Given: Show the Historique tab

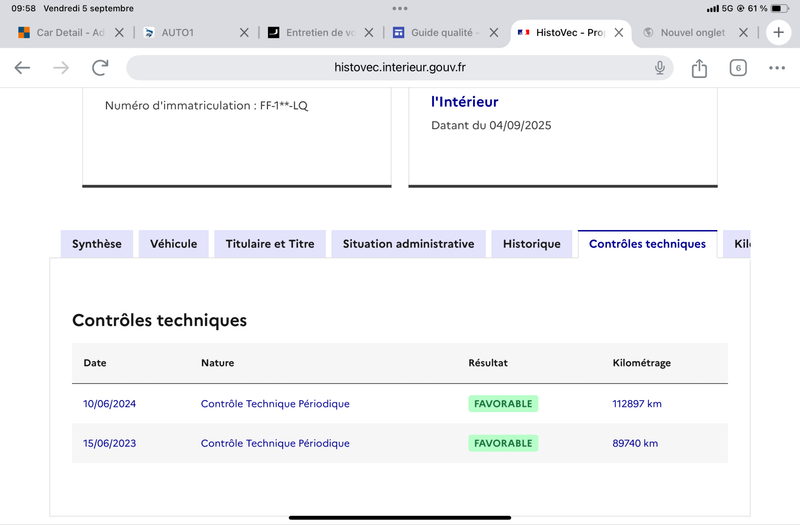Looking at the screenshot, I should pos(532,244).
